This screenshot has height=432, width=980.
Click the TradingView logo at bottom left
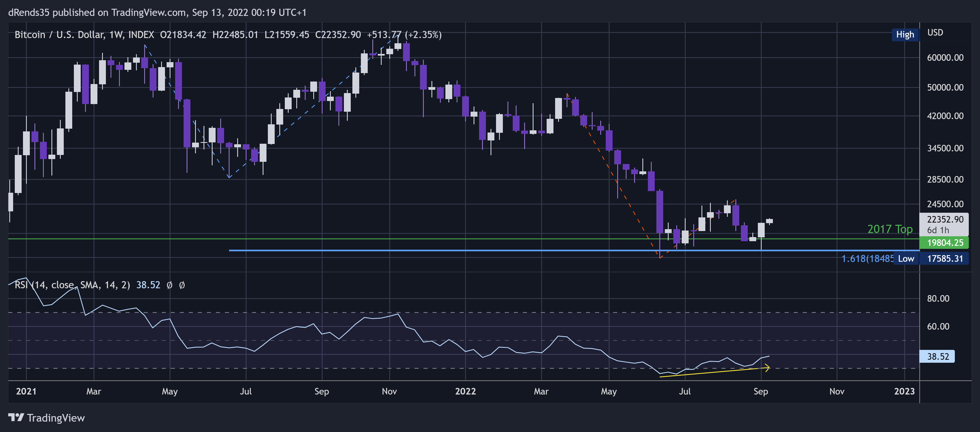tap(47, 417)
